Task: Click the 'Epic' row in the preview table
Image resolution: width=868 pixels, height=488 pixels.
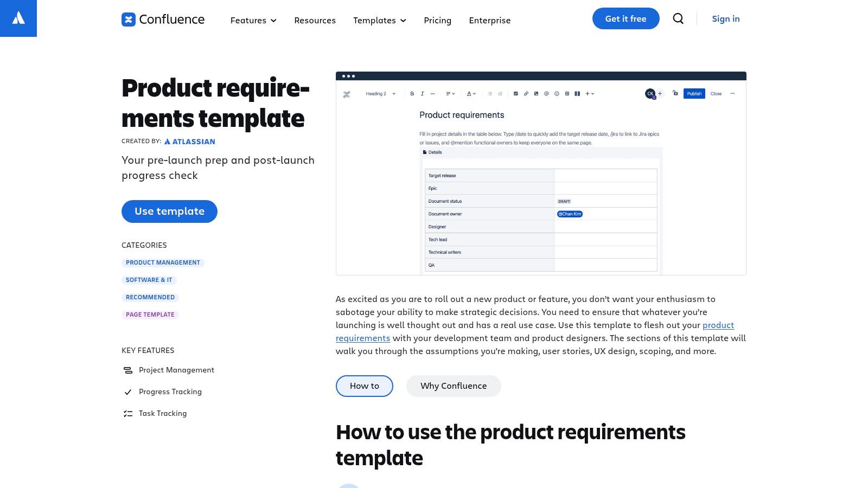Action: pyautogui.click(x=541, y=188)
